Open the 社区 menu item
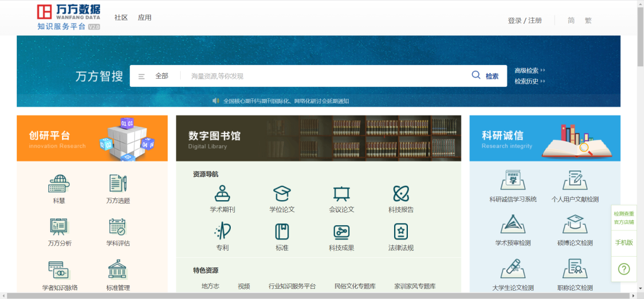Image resolution: width=644 pixels, height=299 pixels. pyautogui.click(x=121, y=18)
